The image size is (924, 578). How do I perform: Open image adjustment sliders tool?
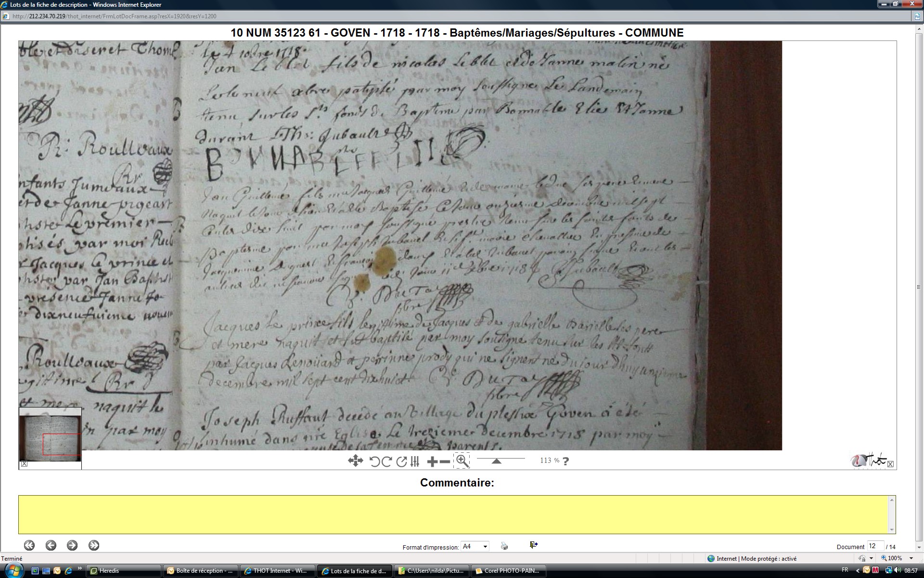pos(415,461)
